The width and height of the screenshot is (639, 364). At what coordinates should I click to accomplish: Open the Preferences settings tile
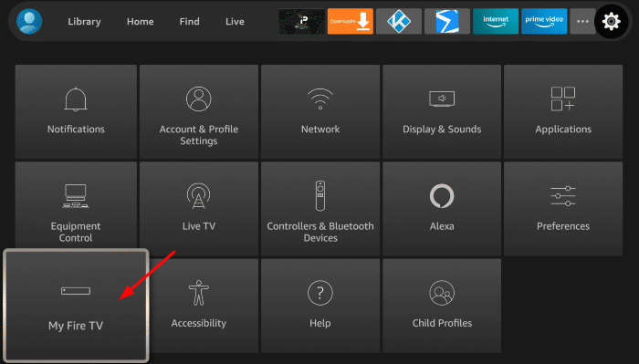(x=563, y=209)
